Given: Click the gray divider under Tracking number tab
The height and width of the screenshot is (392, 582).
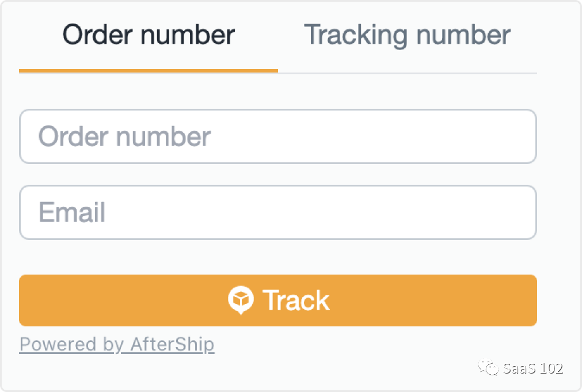Looking at the screenshot, I should (407, 73).
